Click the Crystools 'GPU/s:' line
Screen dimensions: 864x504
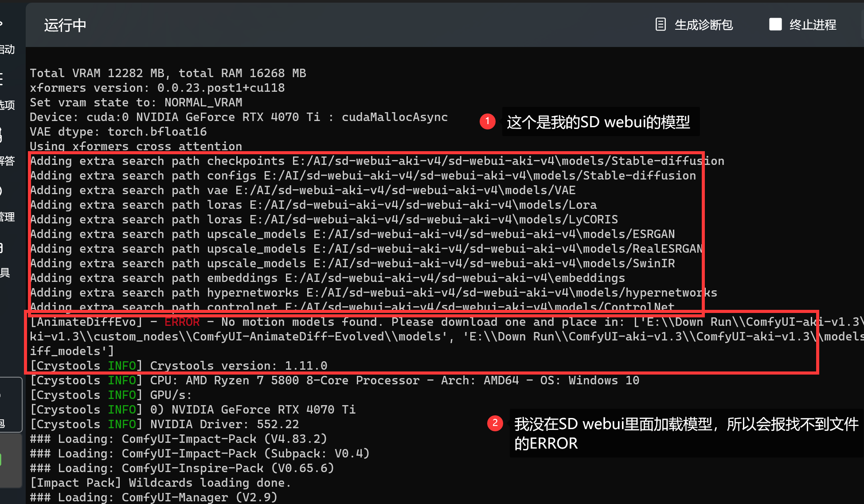coord(111,395)
